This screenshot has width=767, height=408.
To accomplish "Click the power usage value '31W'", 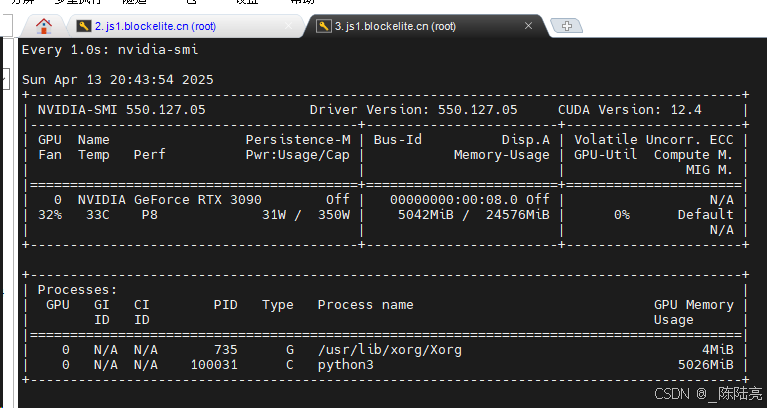I will [x=274, y=215].
